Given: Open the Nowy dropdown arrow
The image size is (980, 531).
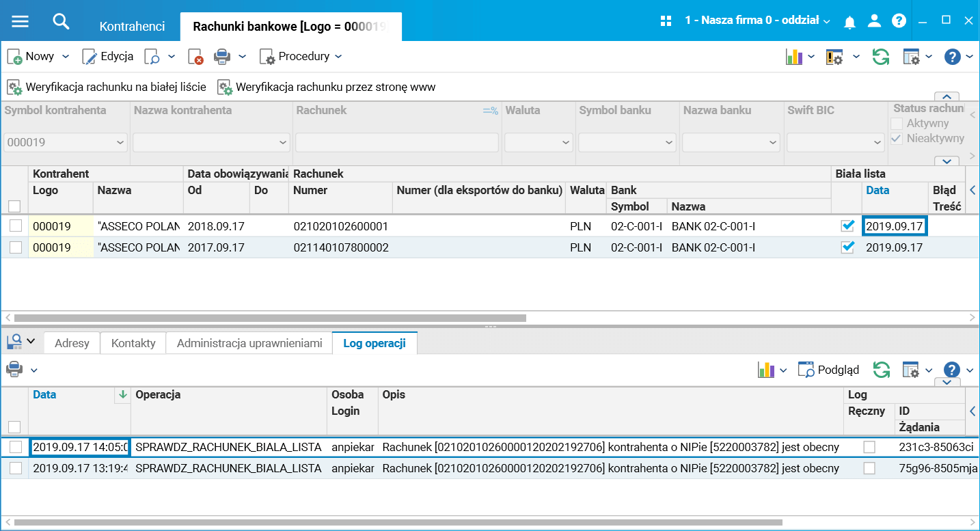Looking at the screenshot, I should pyautogui.click(x=66, y=57).
